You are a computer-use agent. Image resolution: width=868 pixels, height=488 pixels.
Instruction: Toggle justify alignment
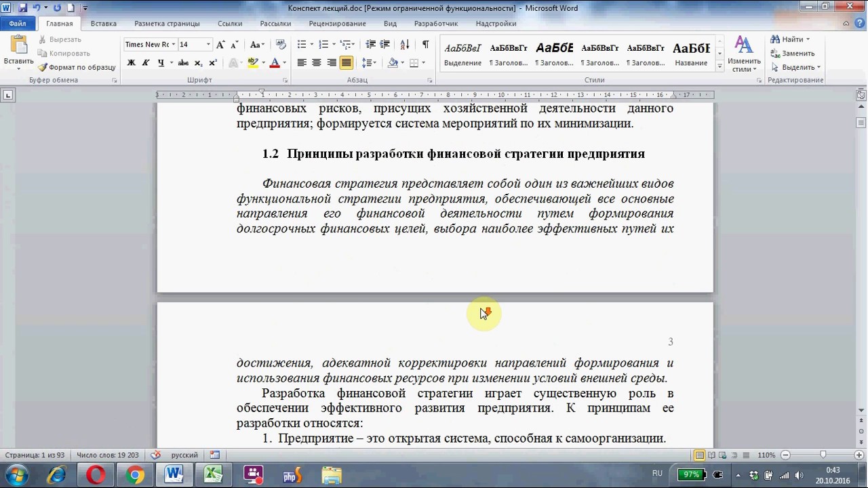346,63
